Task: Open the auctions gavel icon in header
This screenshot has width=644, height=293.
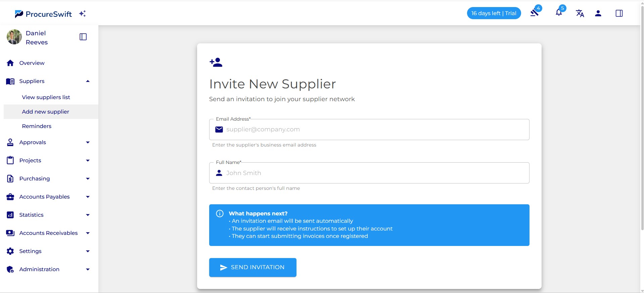Action: click(534, 13)
